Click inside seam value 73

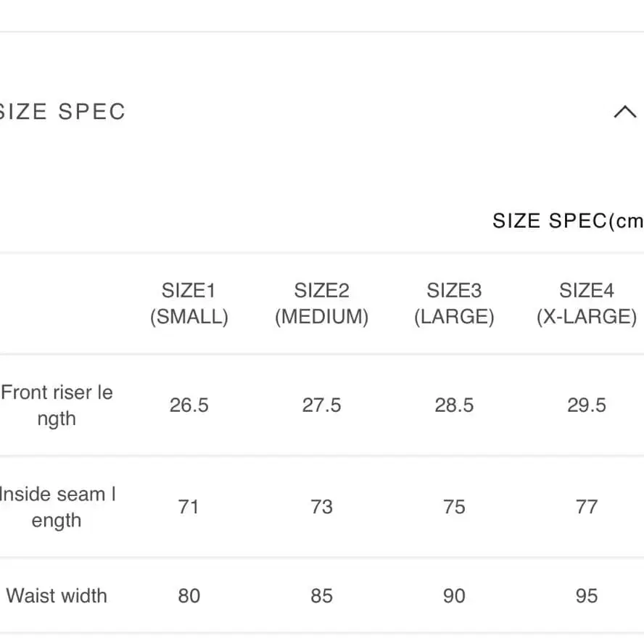pos(321,507)
